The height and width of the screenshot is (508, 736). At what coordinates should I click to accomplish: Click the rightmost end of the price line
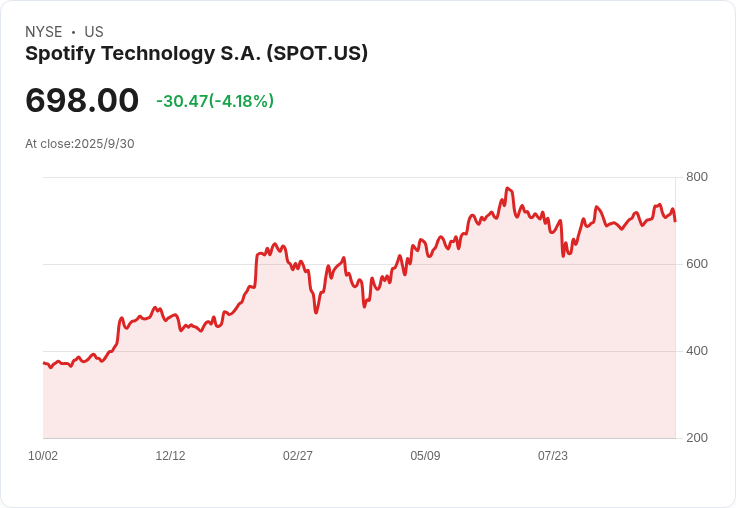675,220
